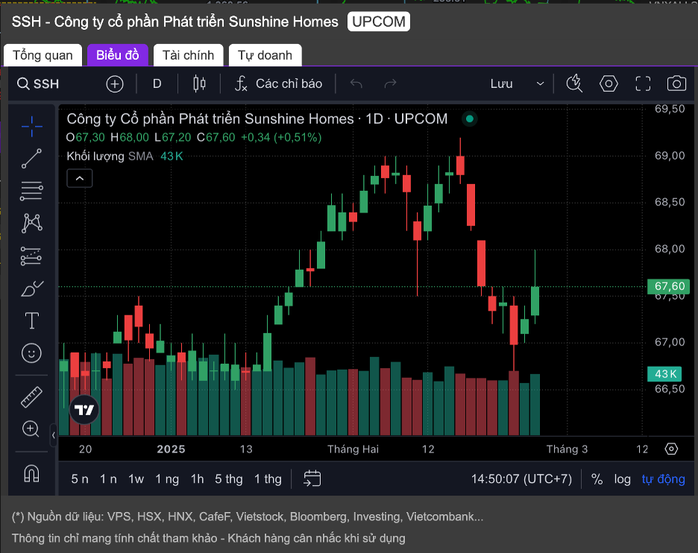The width and height of the screenshot is (698, 553).
Task: Open time axis settings hexagon icon
Action: [x=671, y=449]
